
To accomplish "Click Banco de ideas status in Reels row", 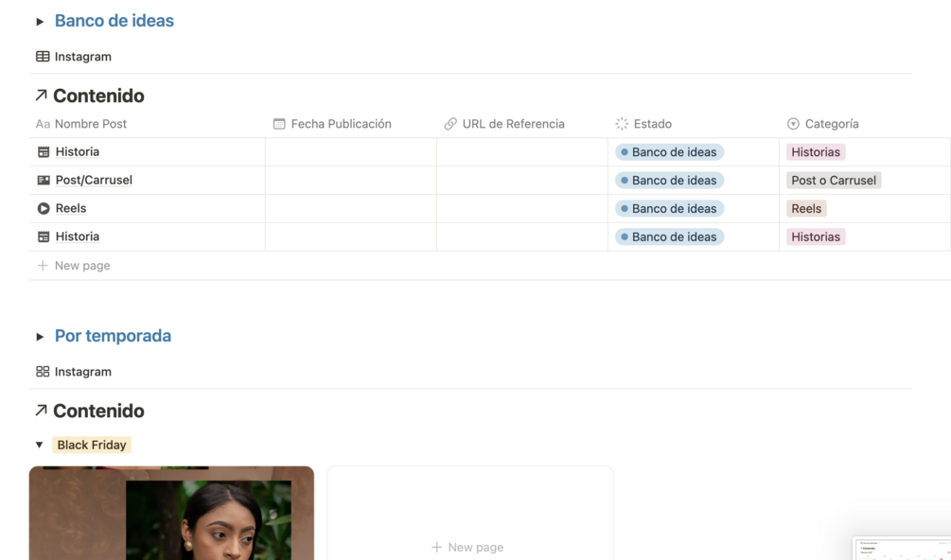I will [669, 208].
